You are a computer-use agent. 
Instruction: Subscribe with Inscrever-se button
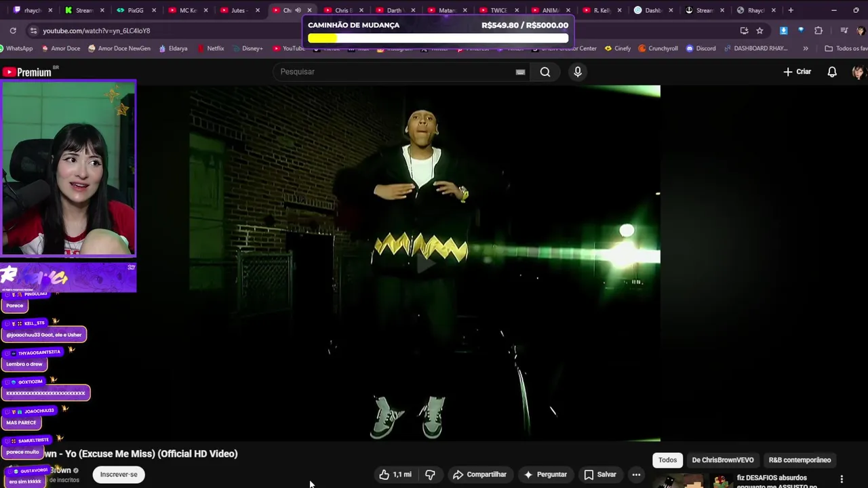pyautogui.click(x=119, y=474)
